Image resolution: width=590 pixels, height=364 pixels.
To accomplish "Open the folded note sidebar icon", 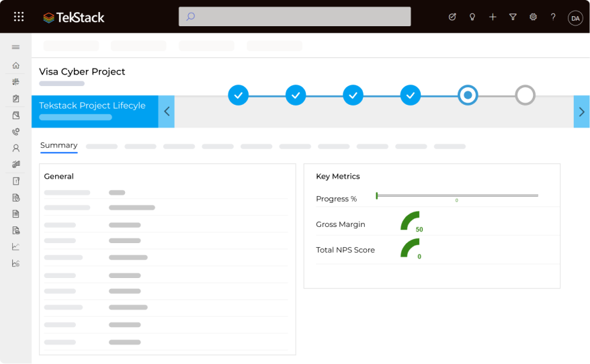I will tap(16, 115).
